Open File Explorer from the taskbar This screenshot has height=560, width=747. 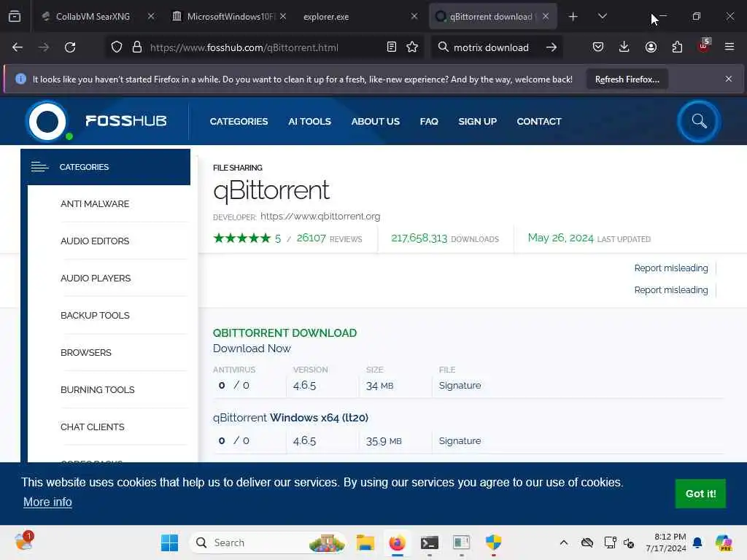pyautogui.click(x=365, y=542)
